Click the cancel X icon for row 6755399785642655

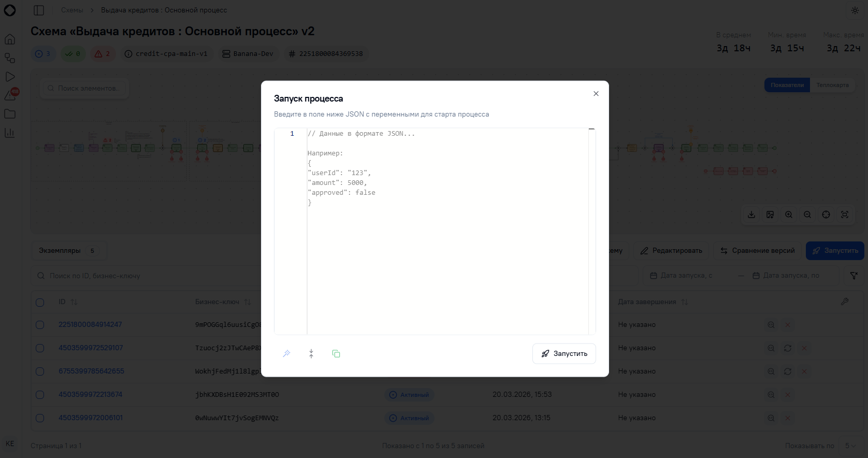tap(804, 371)
